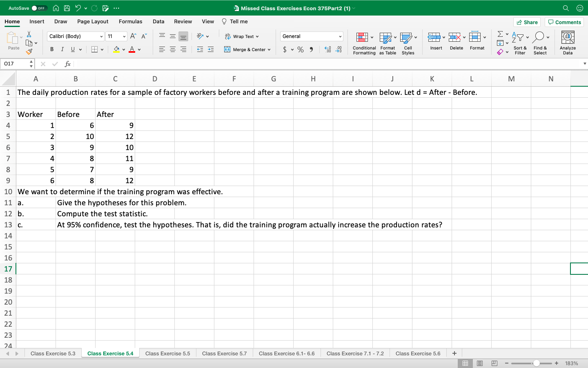The width and height of the screenshot is (588, 368).
Task: Click the Name Box showing O17
Action: [x=16, y=64]
